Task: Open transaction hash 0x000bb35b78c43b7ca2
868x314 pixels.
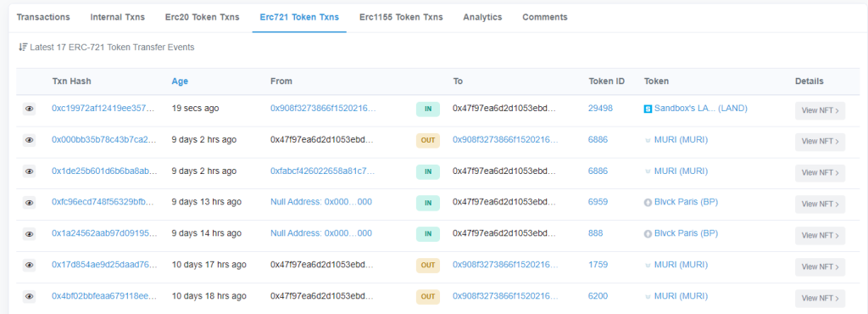Action: pos(103,140)
